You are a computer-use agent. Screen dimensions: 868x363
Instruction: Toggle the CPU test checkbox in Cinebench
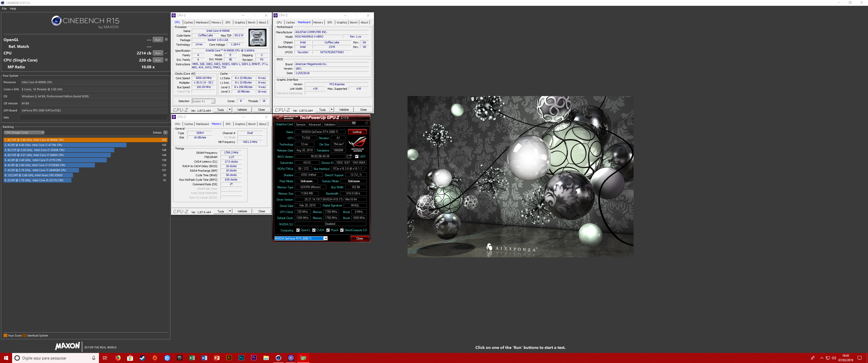pos(166,53)
